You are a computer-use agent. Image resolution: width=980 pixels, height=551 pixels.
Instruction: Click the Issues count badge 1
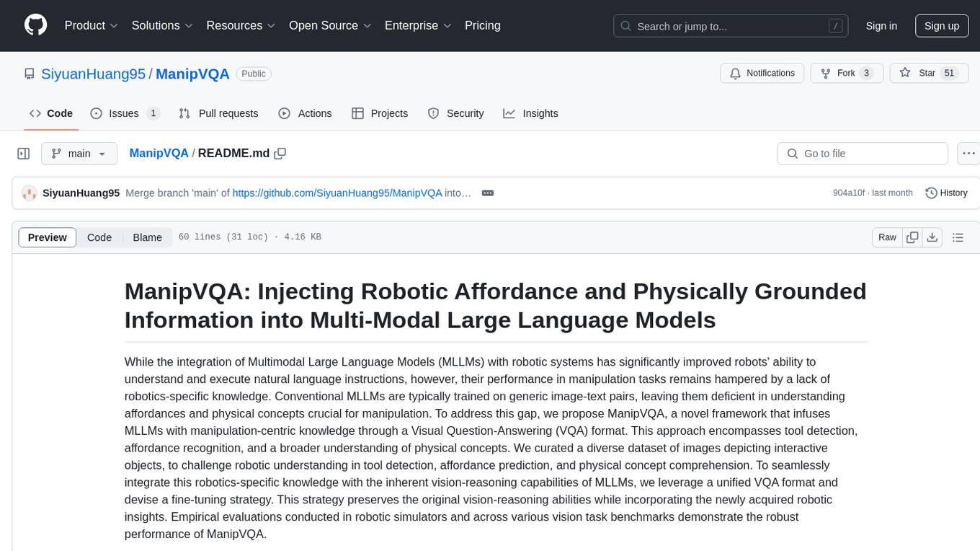(x=153, y=113)
